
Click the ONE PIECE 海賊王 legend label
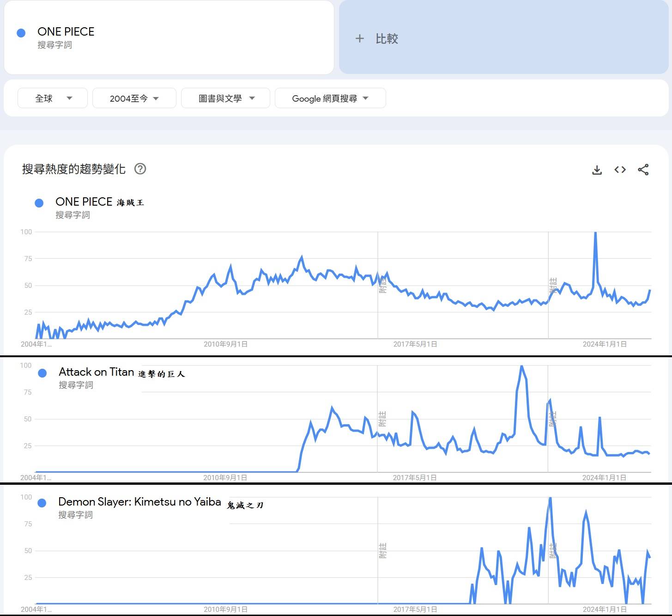[x=100, y=202]
